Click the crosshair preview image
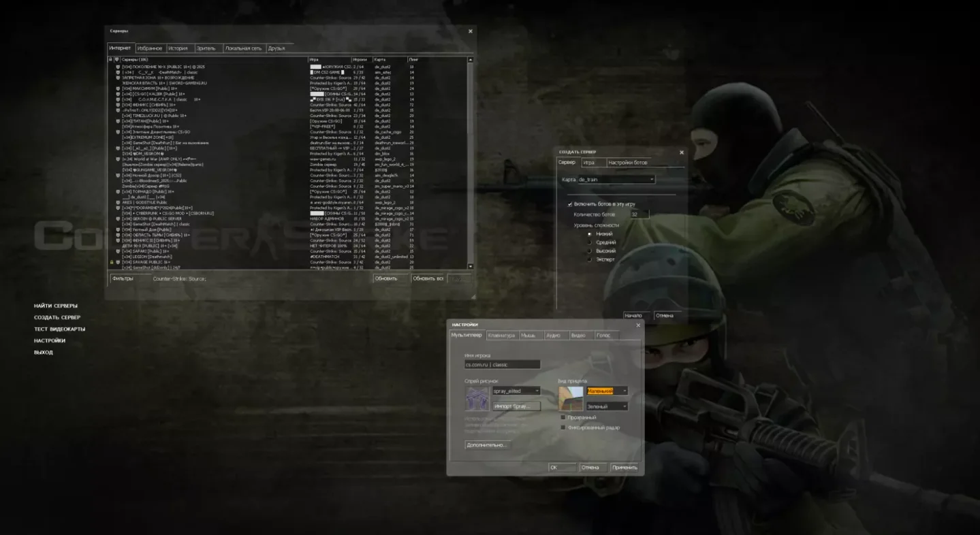This screenshot has width=980, height=535. click(x=571, y=398)
